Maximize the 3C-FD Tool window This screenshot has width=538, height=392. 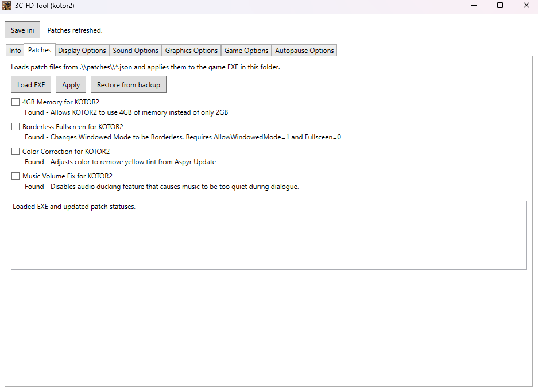(500, 6)
